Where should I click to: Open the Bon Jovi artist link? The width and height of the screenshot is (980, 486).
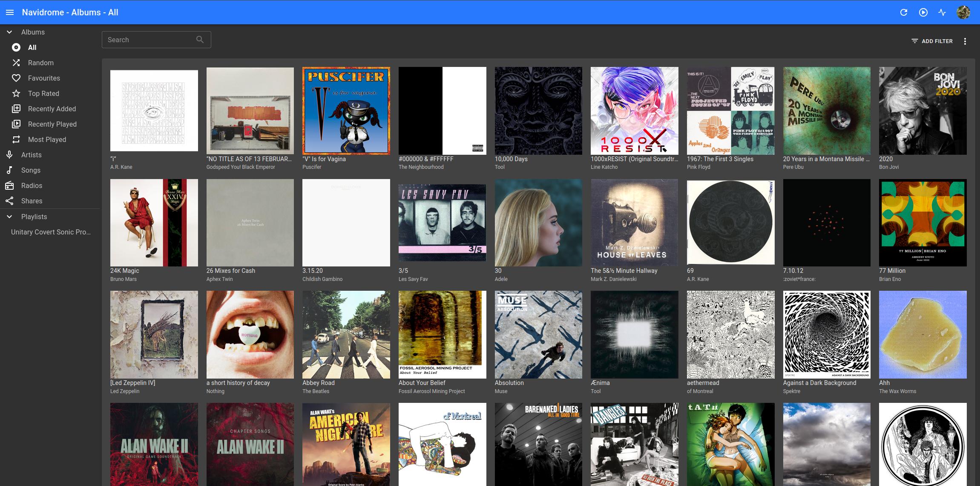click(x=889, y=167)
